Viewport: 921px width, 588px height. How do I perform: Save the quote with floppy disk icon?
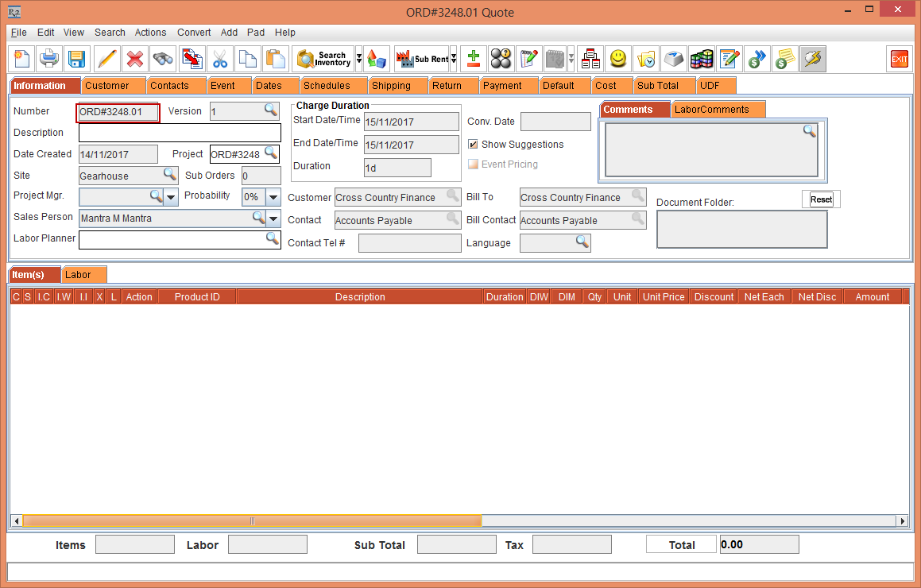[x=76, y=59]
